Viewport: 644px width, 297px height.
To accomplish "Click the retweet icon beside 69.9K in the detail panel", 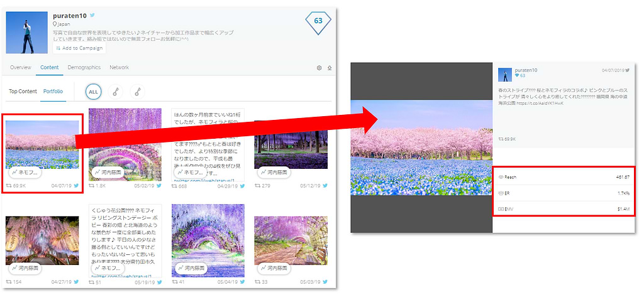I will click(x=501, y=139).
